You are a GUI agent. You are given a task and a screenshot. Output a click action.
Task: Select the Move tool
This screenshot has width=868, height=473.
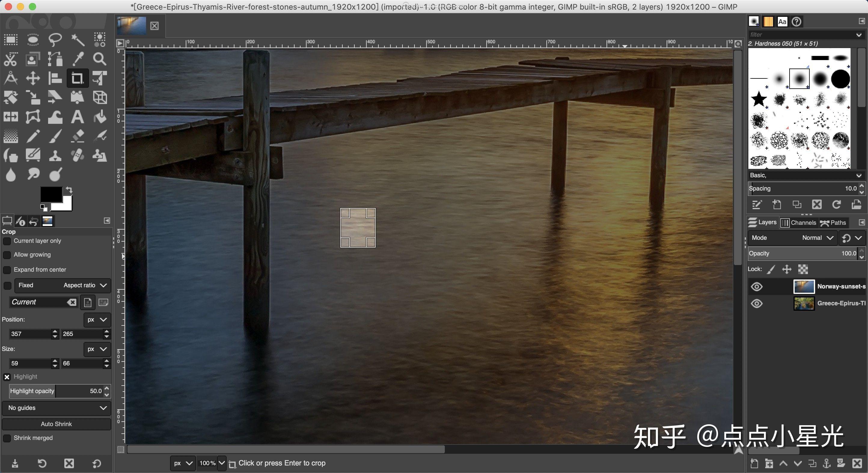[33, 78]
